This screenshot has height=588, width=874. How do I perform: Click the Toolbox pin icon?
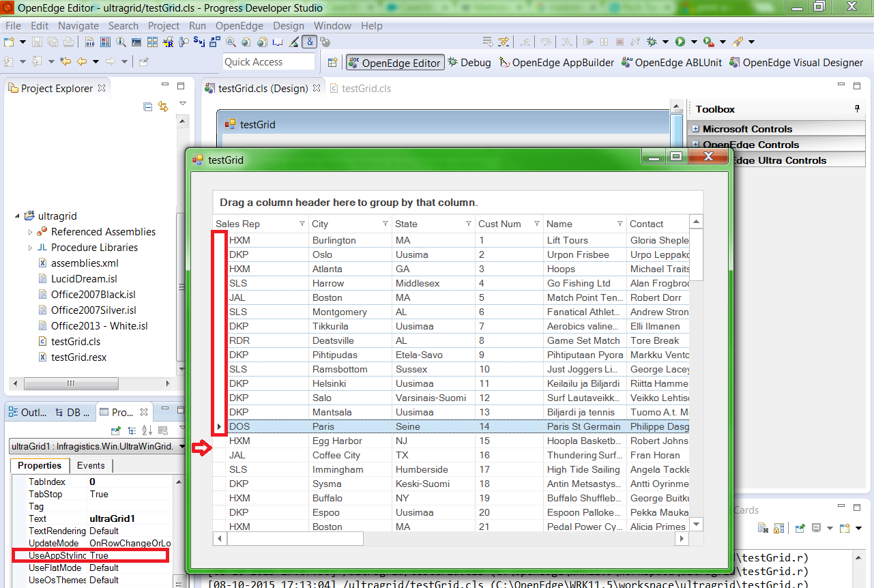click(858, 108)
